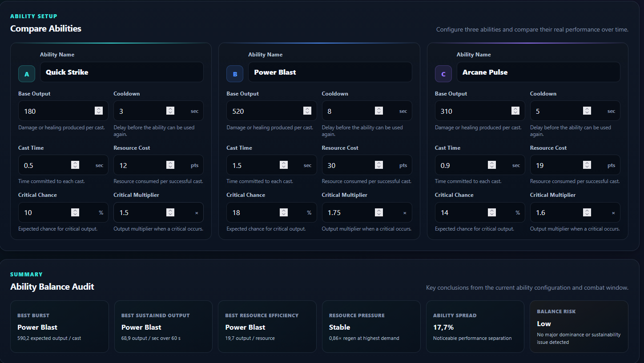Open the Best Burst summary card
644x363 pixels.
60,327
